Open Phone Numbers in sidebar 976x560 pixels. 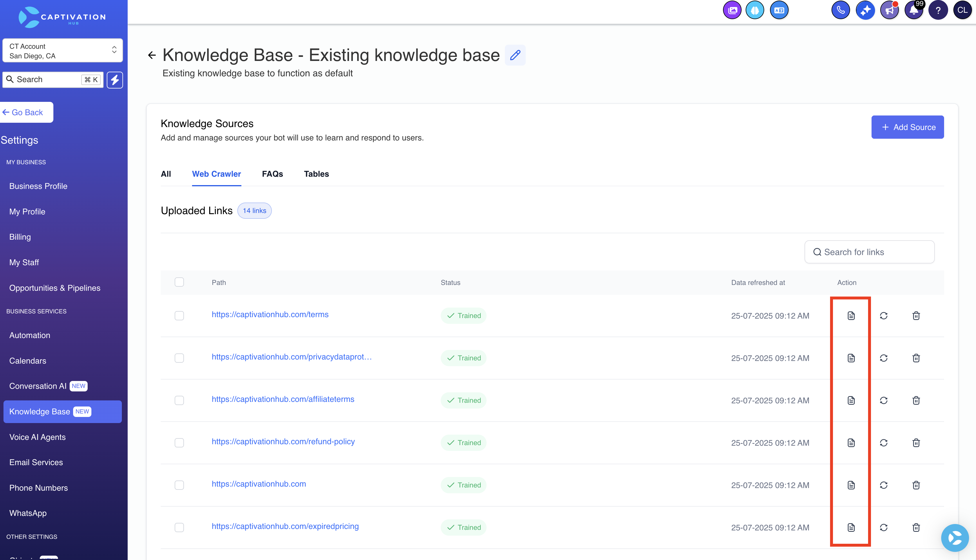(x=39, y=488)
